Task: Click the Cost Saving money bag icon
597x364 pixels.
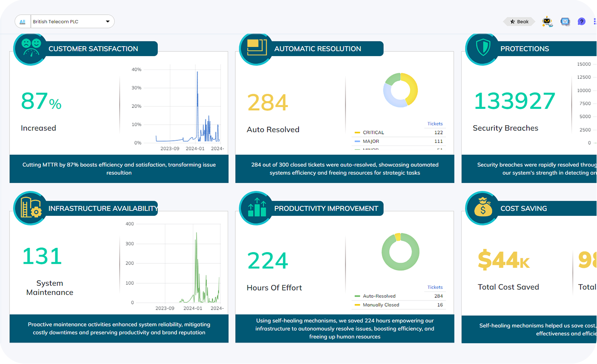Action: point(482,208)
